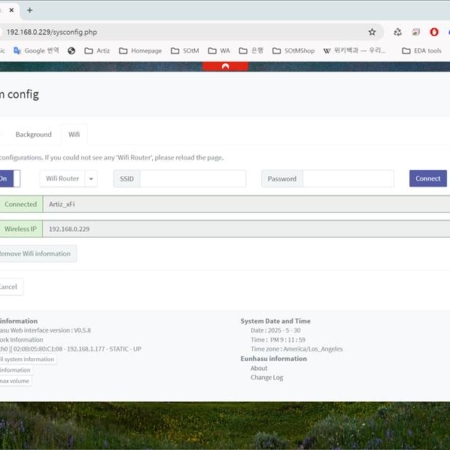Open the Change Log link

point(267,377)
